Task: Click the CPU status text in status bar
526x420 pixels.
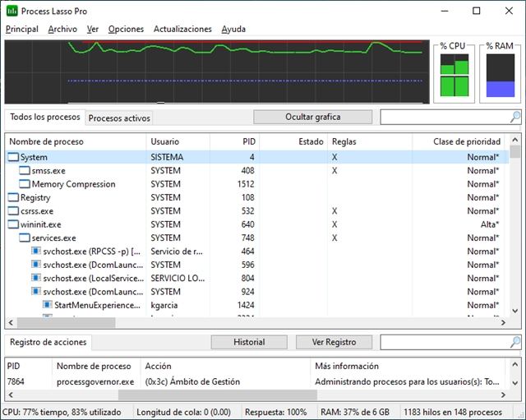Action: pos(62,412)
